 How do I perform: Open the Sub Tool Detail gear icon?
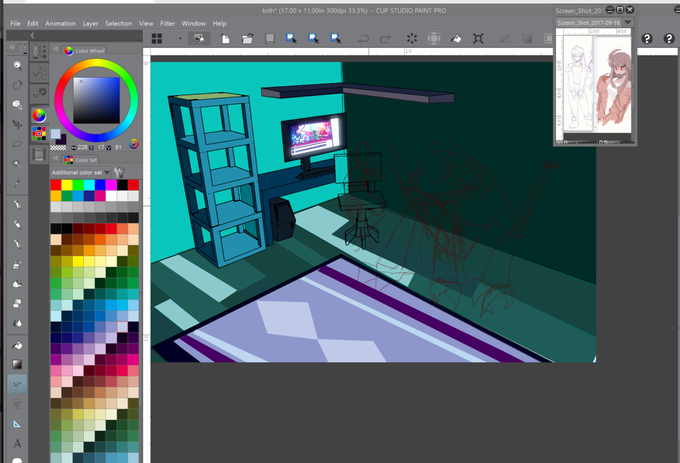coord(39,92)
